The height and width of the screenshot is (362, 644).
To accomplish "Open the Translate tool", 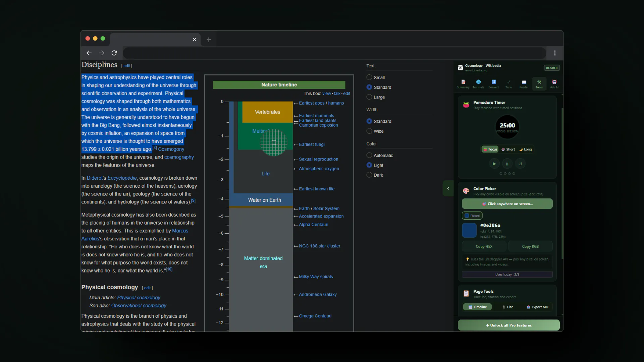I will [478, 84].
